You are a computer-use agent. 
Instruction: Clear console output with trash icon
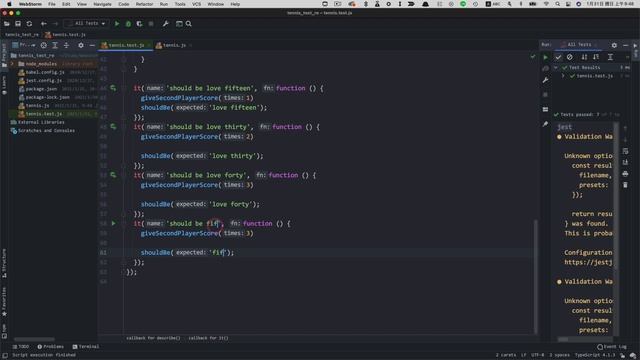pyautogui.click(x=625, y=185)
